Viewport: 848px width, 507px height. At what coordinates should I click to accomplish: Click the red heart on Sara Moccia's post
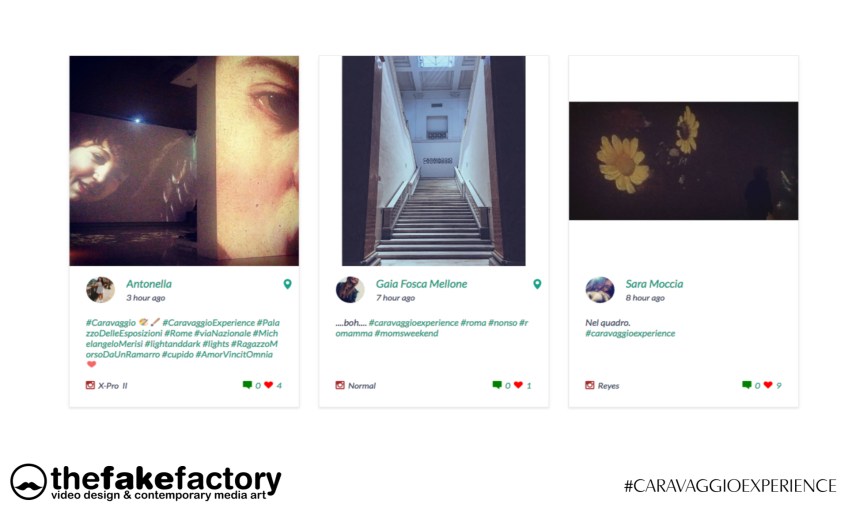pyautogui.click(x=768, y=385)
